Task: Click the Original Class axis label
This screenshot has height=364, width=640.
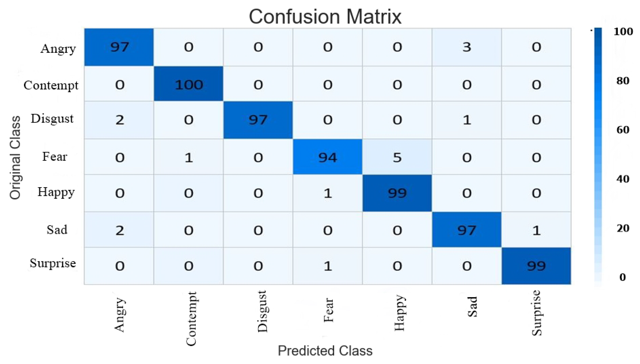Action: pyautogui.click(x=15, y=158)
